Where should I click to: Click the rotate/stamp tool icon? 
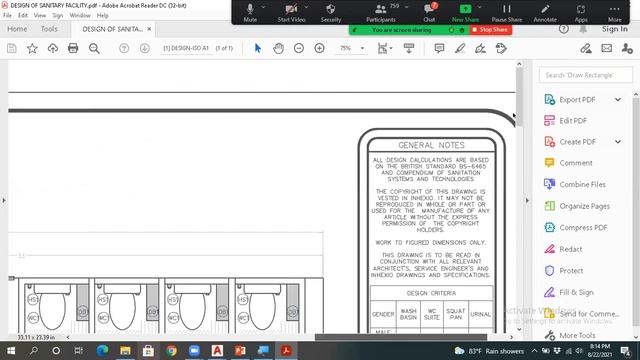[501, 48]
